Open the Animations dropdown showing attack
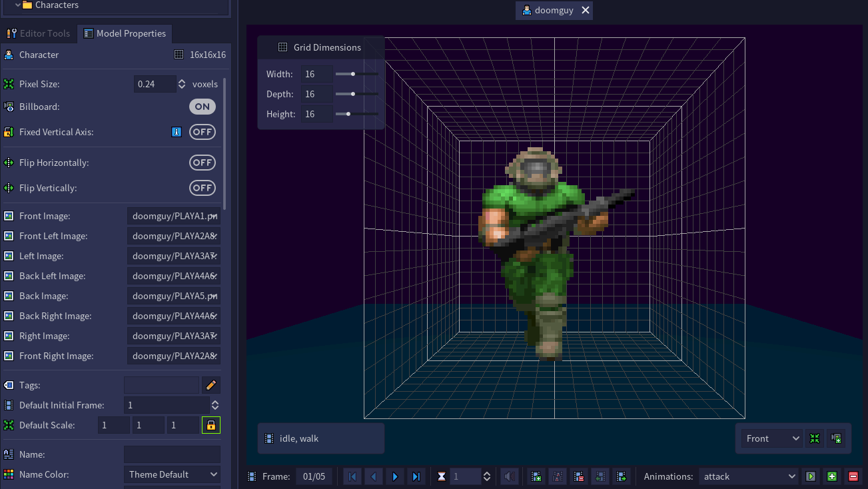Image resolution: width=868 pixels, height=489 pixels. (748, 476)
